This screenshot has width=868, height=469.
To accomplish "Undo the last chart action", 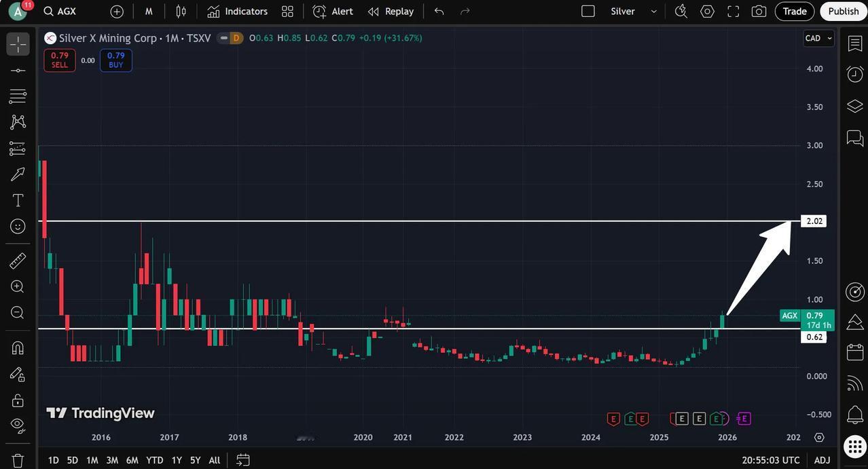I will (x=439, y=12).
